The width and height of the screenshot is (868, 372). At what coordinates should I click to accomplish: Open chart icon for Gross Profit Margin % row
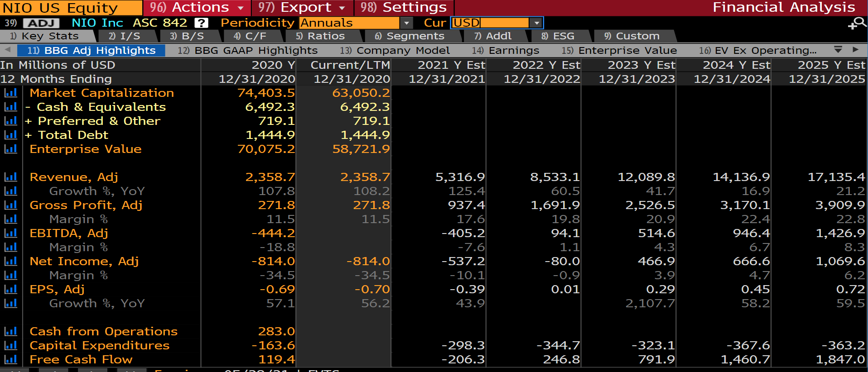coord(10,219)
